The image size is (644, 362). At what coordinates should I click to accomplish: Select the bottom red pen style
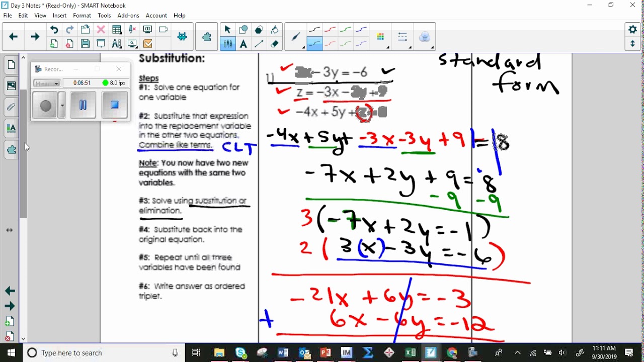tap(330, 44)
